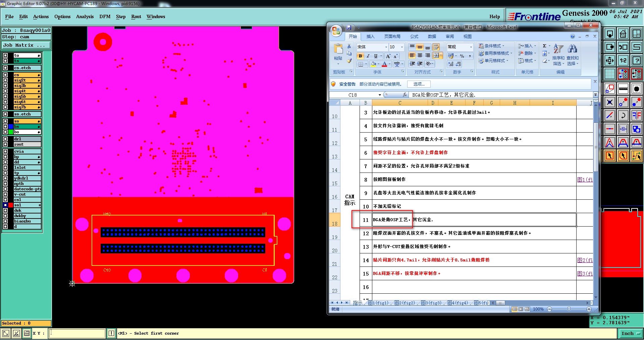The height and width of the screenshot is (340, 644).
Task: Toggle visibility box of layer 'sig2t'
Action: click(x=5, y=80)
